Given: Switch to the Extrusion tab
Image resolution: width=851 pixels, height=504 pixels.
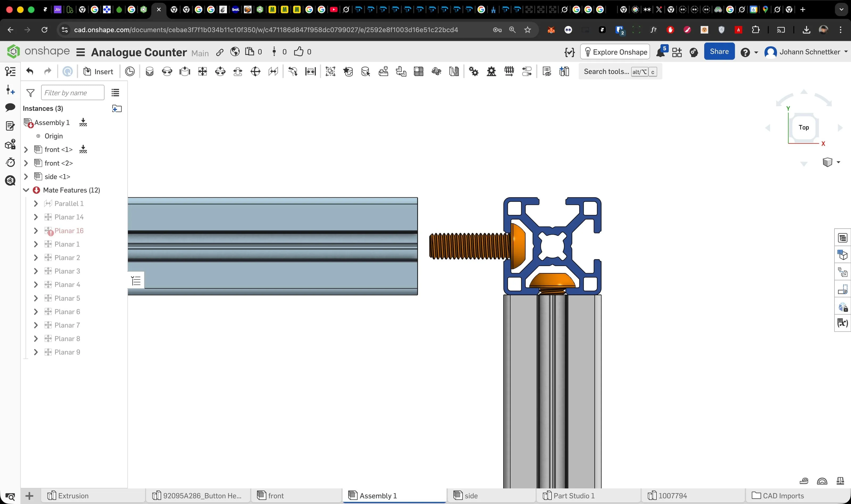Looking at the screenshot, I should coord(93,495).
